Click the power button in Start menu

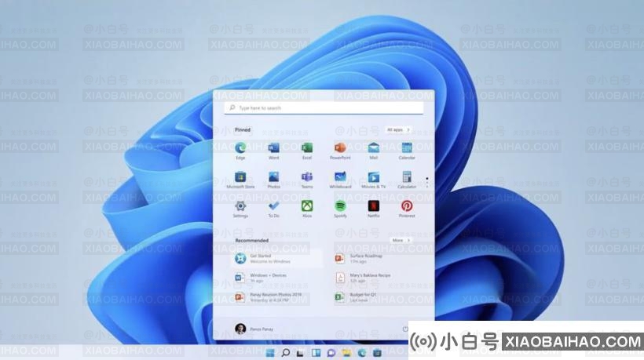[405, 329]
